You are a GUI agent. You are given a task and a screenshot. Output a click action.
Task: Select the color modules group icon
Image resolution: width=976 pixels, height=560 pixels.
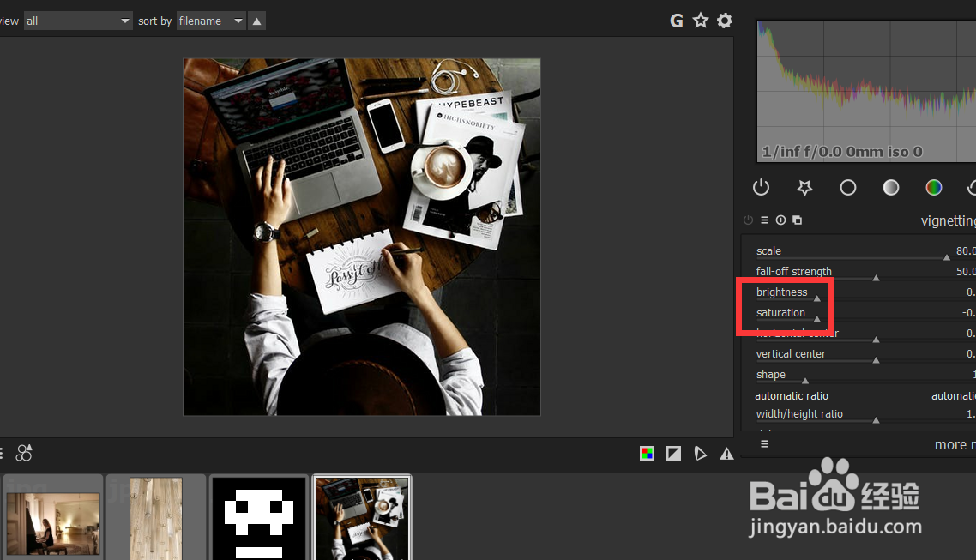point(933,187)
